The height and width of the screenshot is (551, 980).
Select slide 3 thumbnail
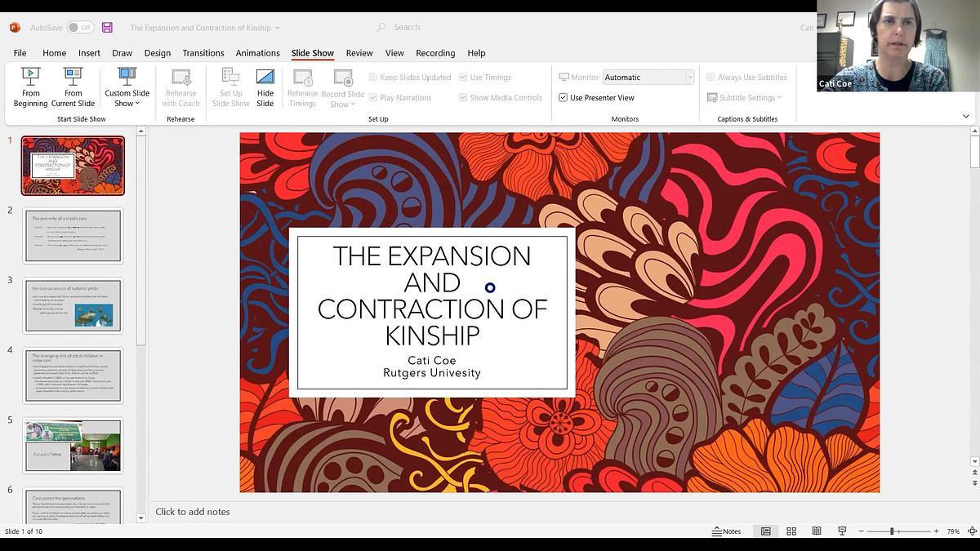[73, 305]
